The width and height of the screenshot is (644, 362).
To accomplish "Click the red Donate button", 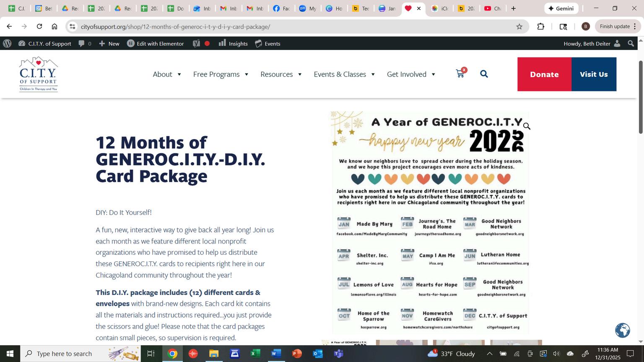I will tap(544, 74).
